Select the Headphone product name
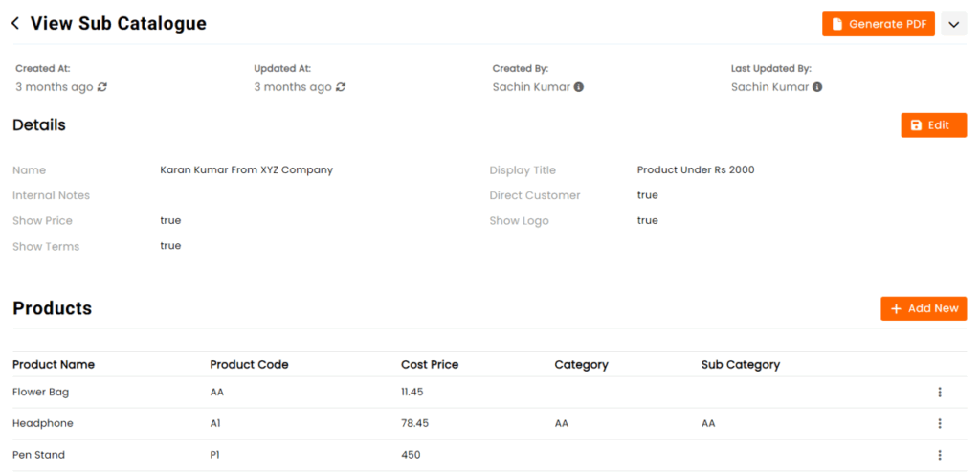This screenshot has height=473, width=980. 42,423
